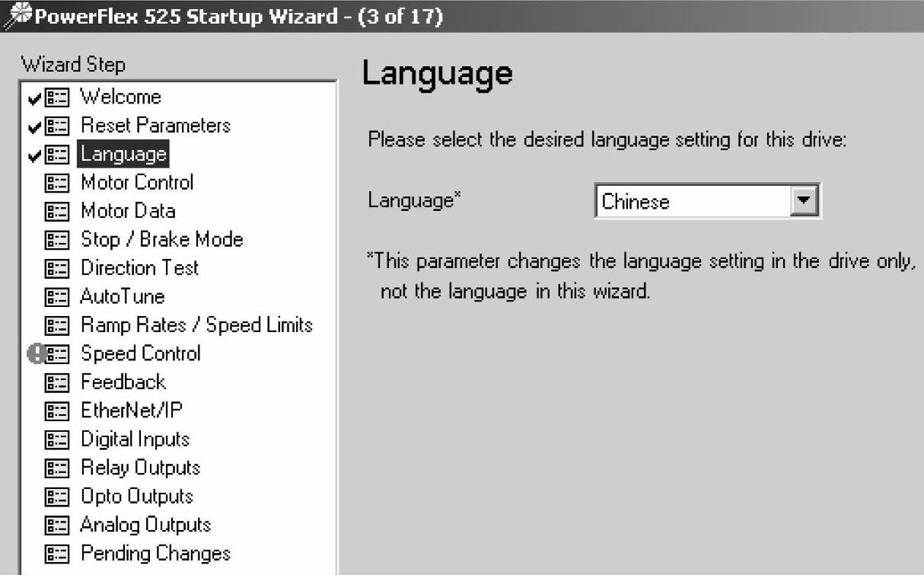Open the AutoTune wizard step

[123, 296]
